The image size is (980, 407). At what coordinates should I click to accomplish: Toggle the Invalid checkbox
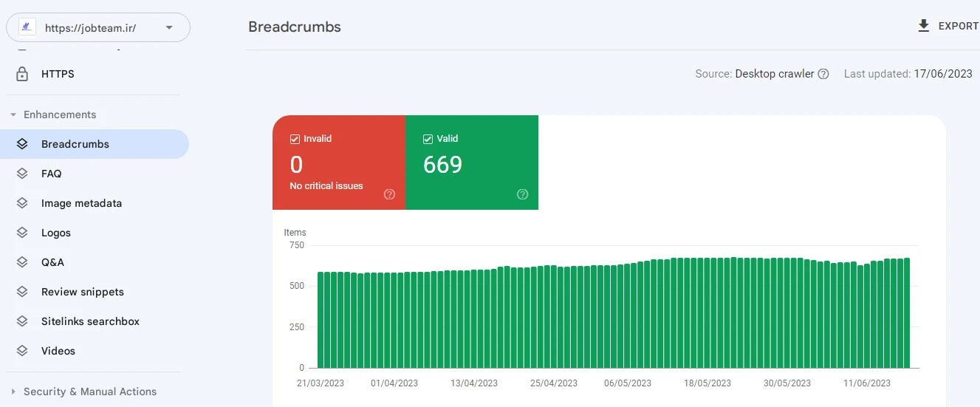coord(295,139)
